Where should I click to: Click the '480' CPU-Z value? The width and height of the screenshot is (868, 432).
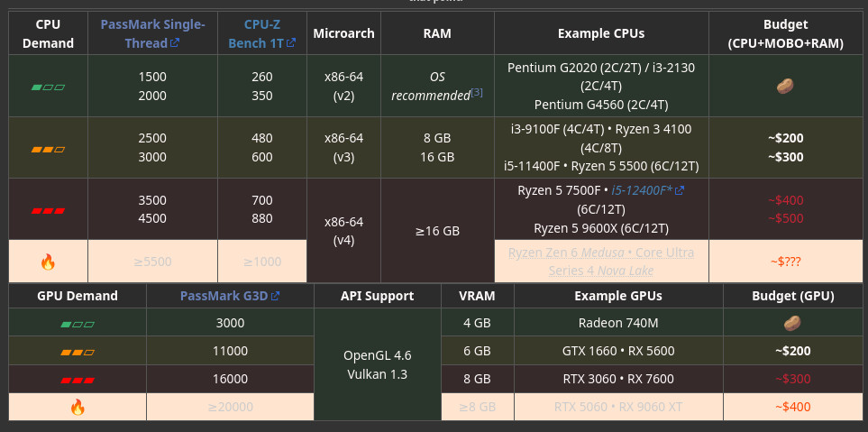[261, 139]
